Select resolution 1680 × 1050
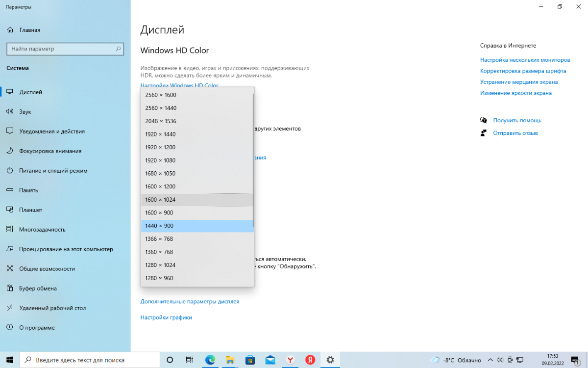588x368 pixels. pos(197,173)
